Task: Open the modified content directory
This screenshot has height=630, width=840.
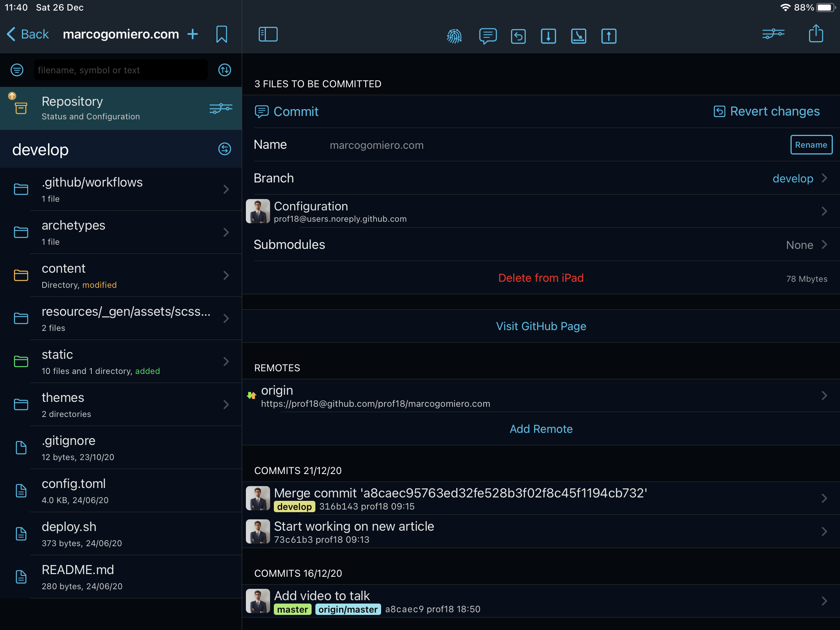Action: point(121,275)
